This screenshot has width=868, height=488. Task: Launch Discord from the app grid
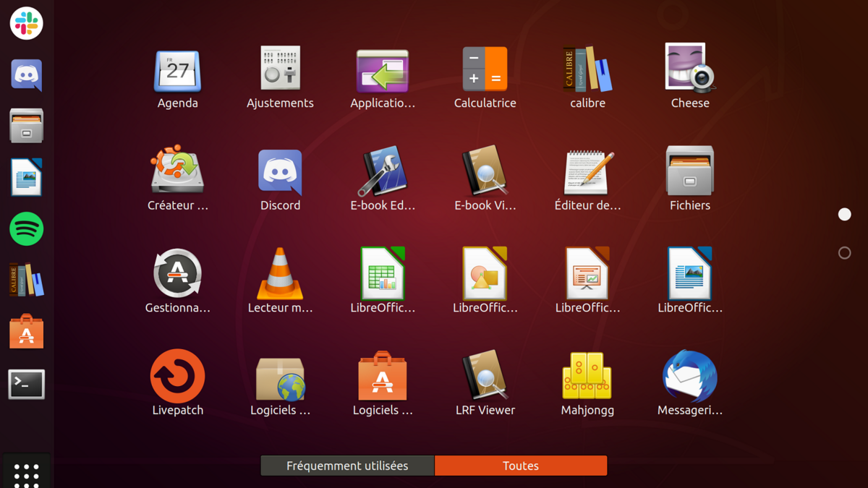281,172
